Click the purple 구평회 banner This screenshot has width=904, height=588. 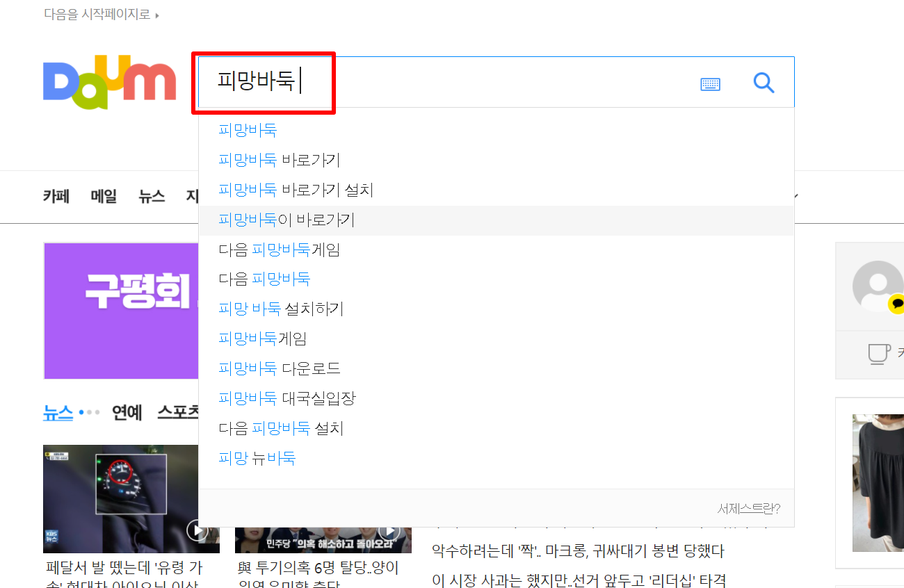(x=121, y=311)
